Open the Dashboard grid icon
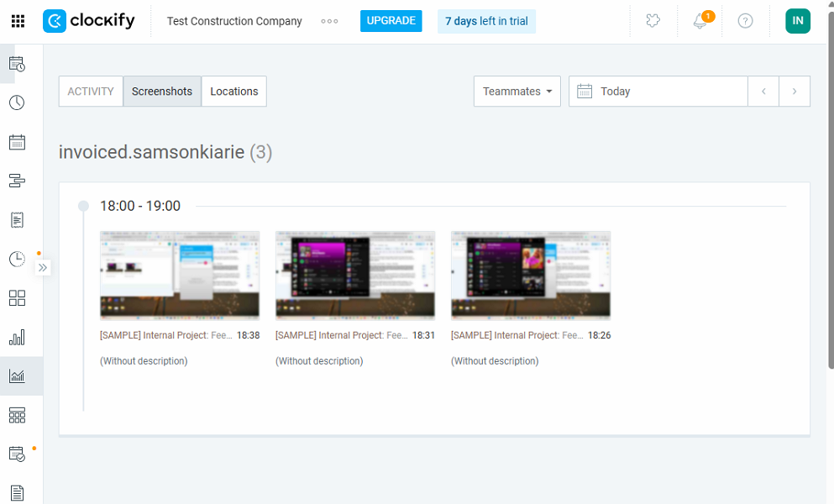834x504 pixels. click(16, 298)
